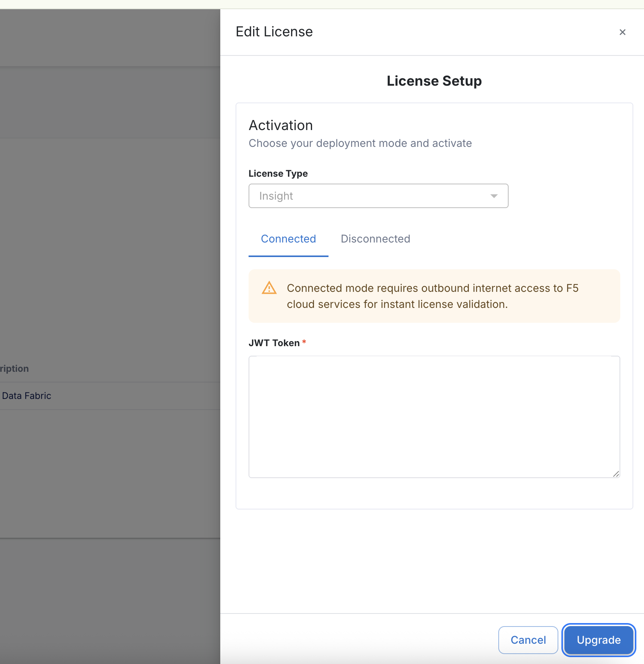Click the License Setup heading
This screenshot has width=644, height=664.
click(x=434, y=81)
